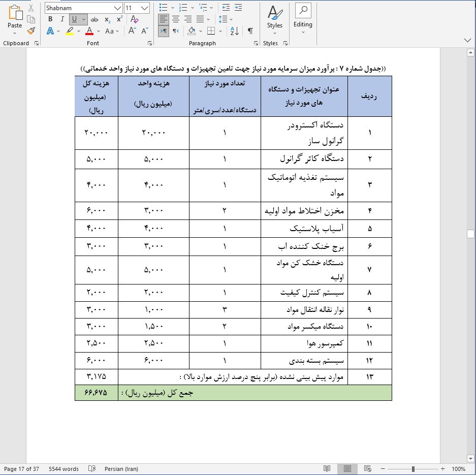This screenshot has height=475, width=476.
Task: Click the zoom out minus button
Action: click(x=383, y=469)
